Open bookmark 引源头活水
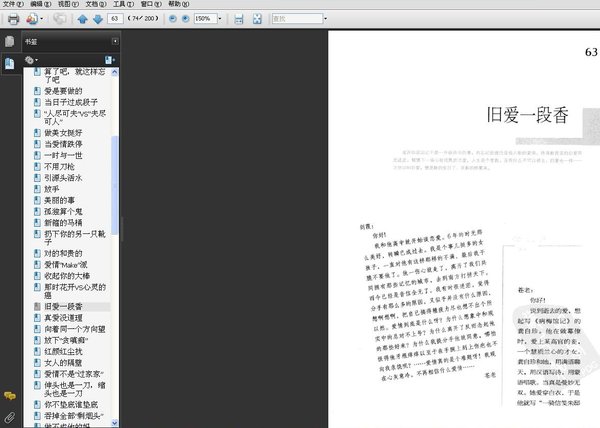This screenshot has height=428, width=600. pos(63,178)
